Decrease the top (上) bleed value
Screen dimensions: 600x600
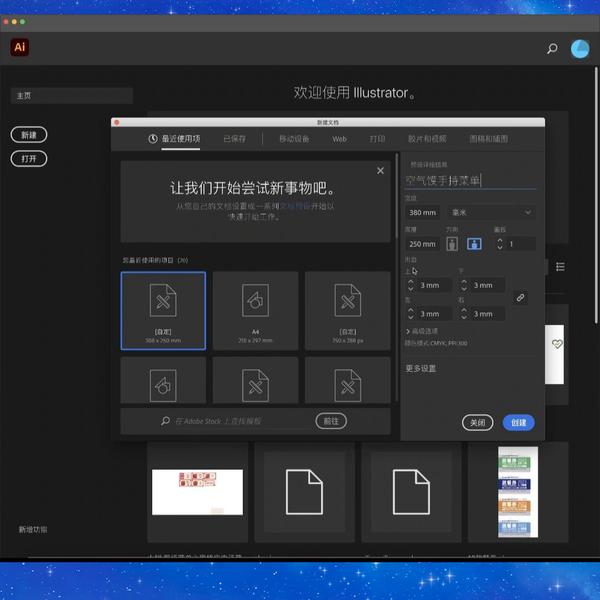point(411,289)
